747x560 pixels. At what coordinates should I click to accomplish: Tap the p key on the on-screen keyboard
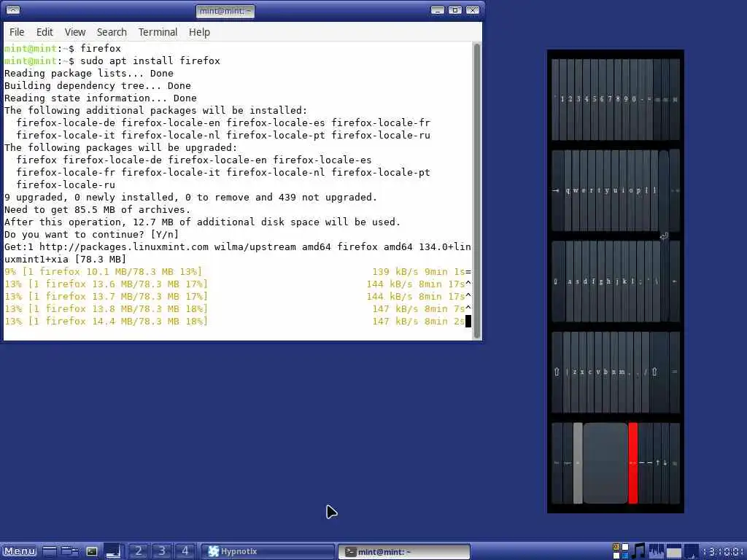click(x=638, y=190)
